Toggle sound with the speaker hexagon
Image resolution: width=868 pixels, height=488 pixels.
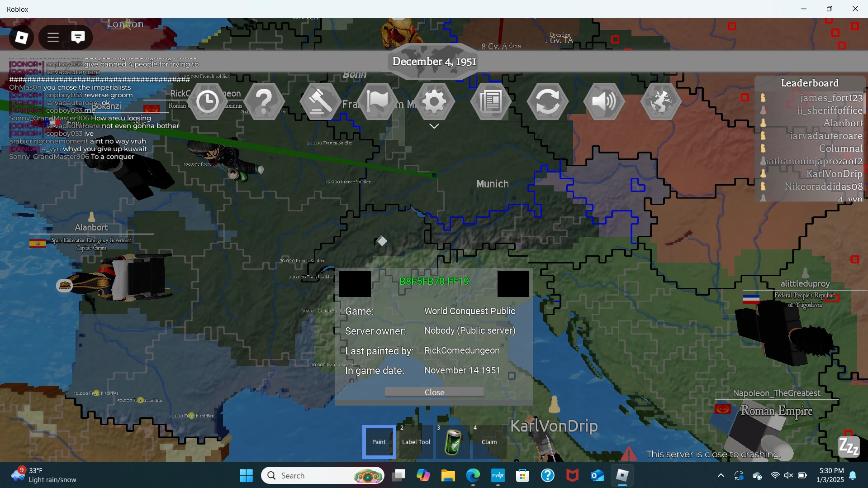604,101
